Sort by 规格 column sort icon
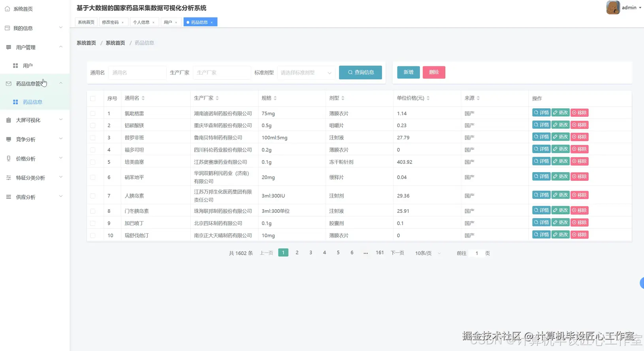The height and width of the screenshot is (351, 644). tap(275, 98)
